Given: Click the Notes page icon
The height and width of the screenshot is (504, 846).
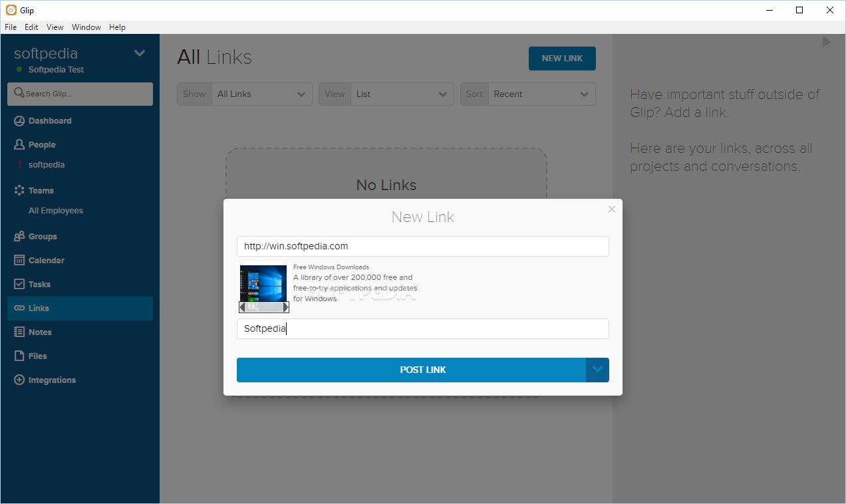Looking at the screenshot, I should pos(19,332).
